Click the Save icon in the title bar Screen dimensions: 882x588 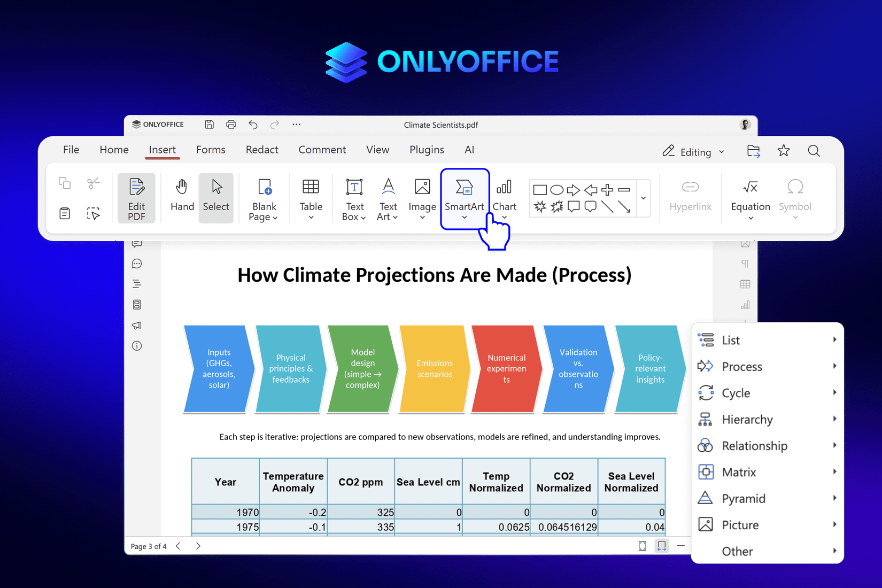point(210,125)
